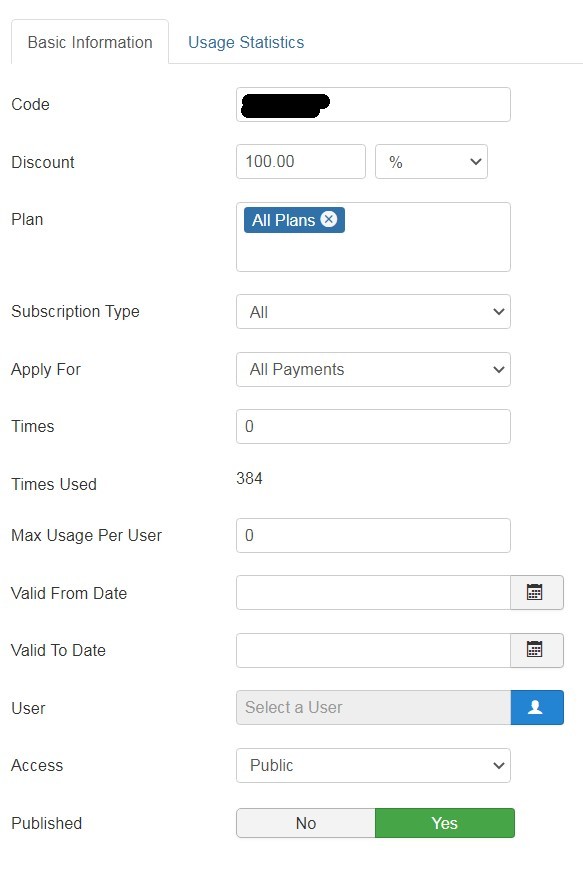Click the Select a User field
The height and width of the screenshot is (880, 583).
point(373,707)
